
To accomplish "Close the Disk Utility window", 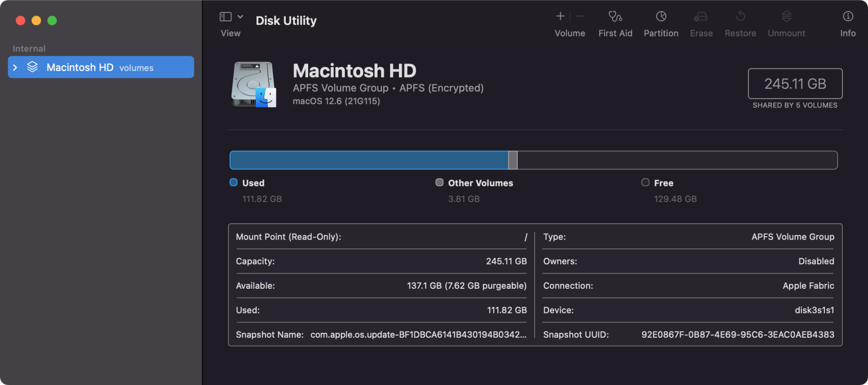I will click(x=20, y=20).
